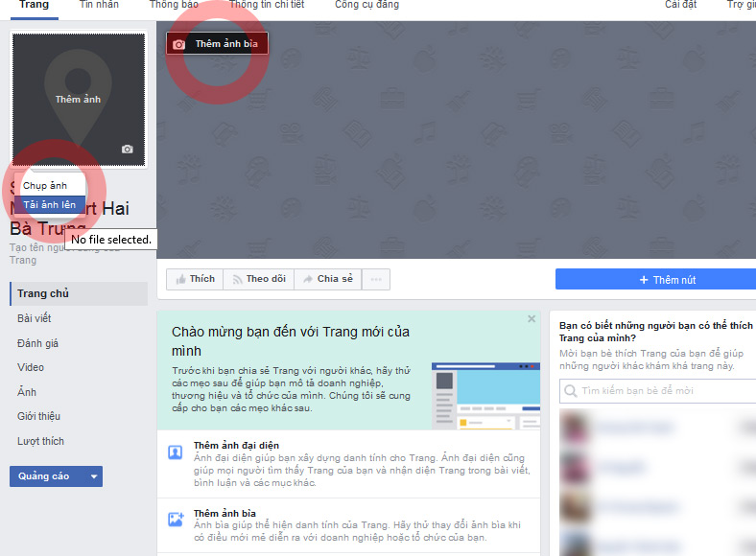Click the camera icon on profile photo

pyautogui.click(x=127, y=149)
